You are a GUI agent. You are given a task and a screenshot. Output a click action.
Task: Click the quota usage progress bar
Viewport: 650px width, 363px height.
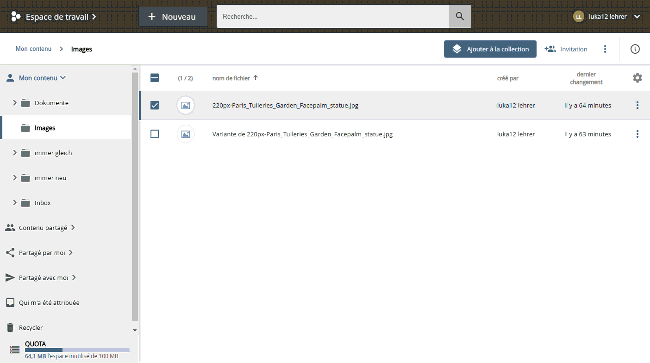tap(77, 350)
